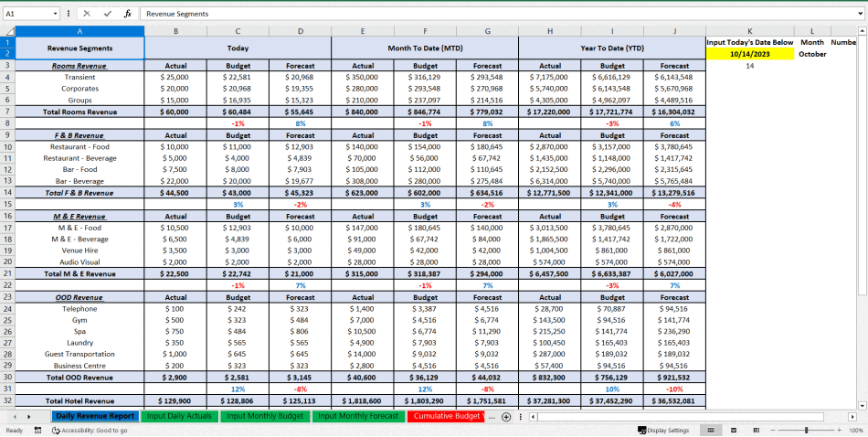Click the F & B Revenue section header
Viewport: 868px width, 437px height.
[79, 135]
